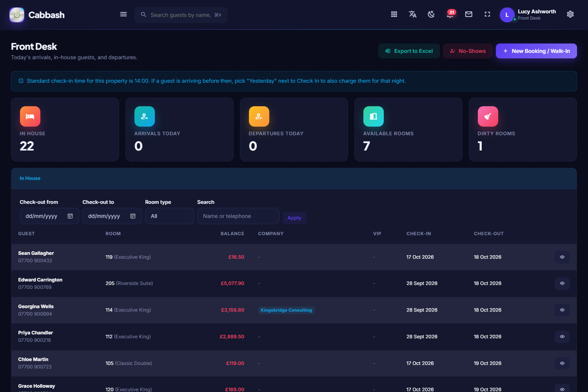Open the language translation menu
Viewport: 588px width, 392px height.
pyautogui.click(x=413, y=15)
